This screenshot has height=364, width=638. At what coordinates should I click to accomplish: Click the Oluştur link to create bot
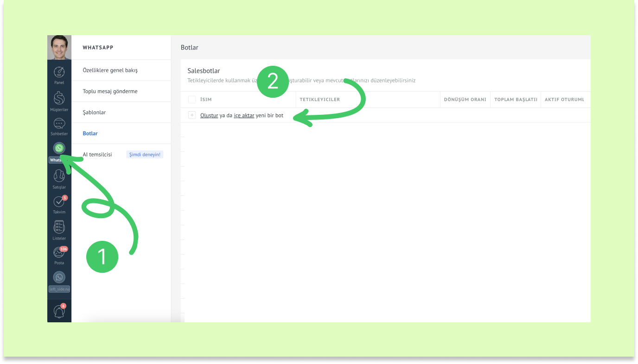209,115
